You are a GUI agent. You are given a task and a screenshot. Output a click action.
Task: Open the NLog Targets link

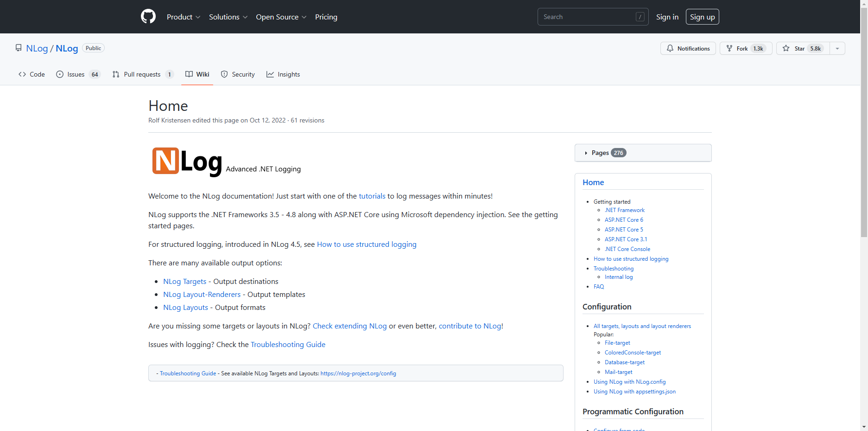pyautogui.click(x=184, y=281)
